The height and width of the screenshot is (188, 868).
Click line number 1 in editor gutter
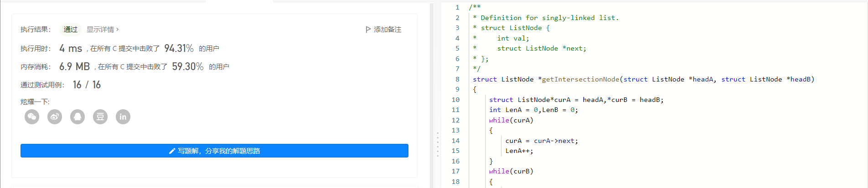tap(457, 7)
